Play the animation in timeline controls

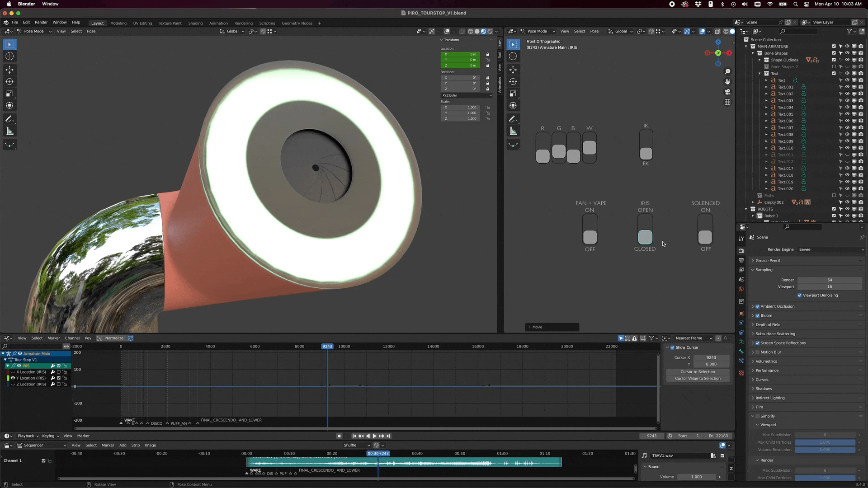pyautogui.click(x=374, y=436)
